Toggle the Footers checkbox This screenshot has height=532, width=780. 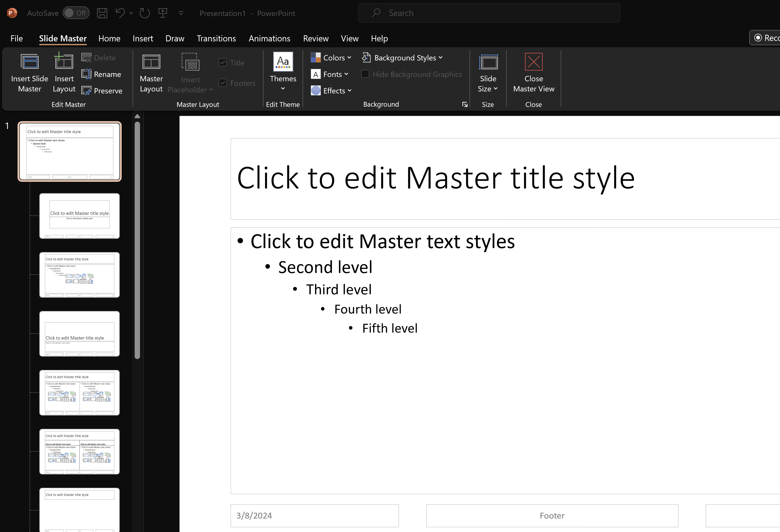click(x=223, y=83)
